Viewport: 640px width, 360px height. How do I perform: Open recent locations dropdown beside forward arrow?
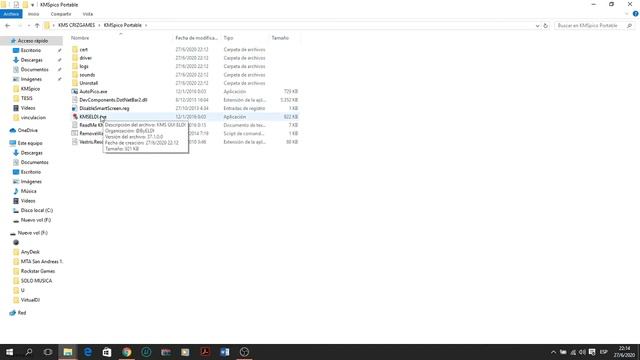click(x=28, y=25)
